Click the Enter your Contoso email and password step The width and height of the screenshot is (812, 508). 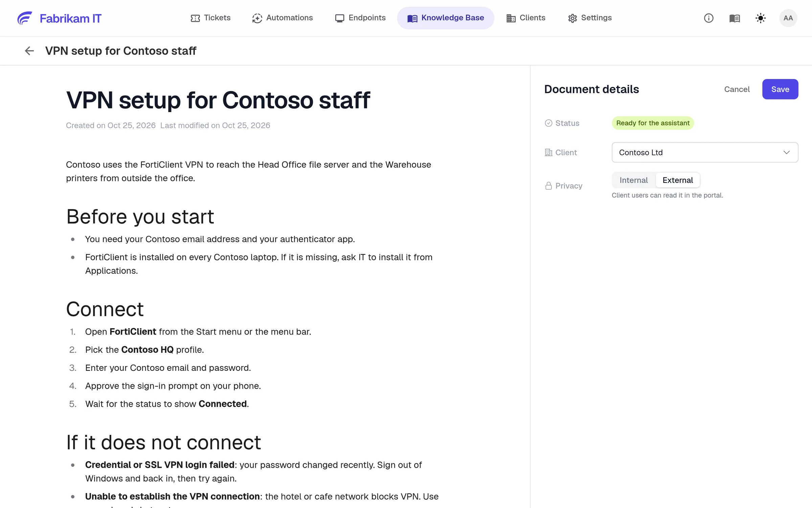click(168, 368)
